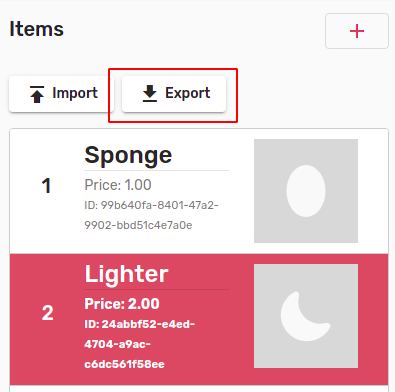
Task: Click the "Items" heading
Action: coord(37,29)
